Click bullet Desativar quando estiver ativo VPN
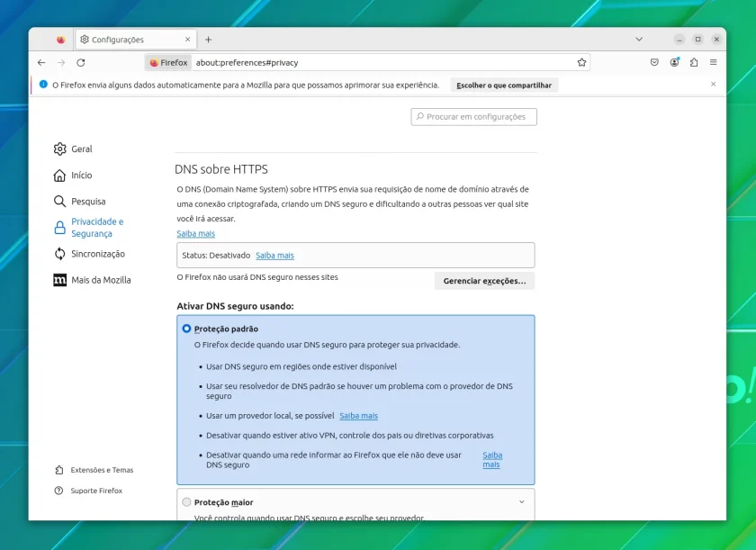 pos(350,436)
